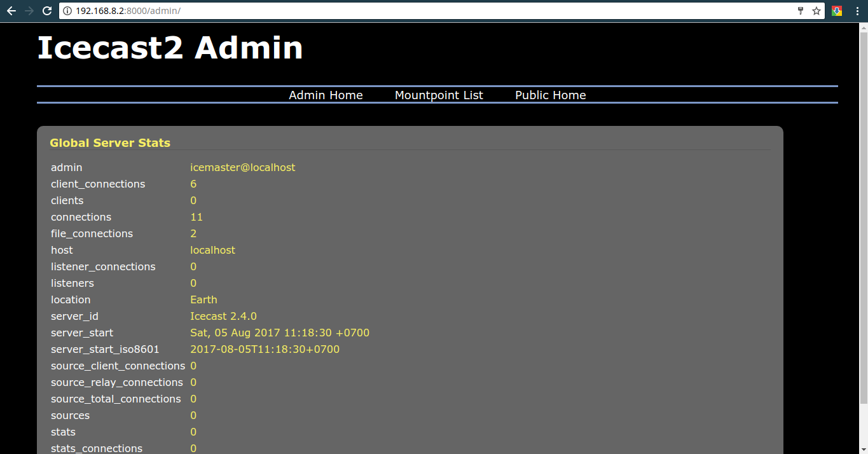The width and height of the screenshot is (868, 454).
Task: Bookmark this page with the star icon
Action: (x=816, y=11)
